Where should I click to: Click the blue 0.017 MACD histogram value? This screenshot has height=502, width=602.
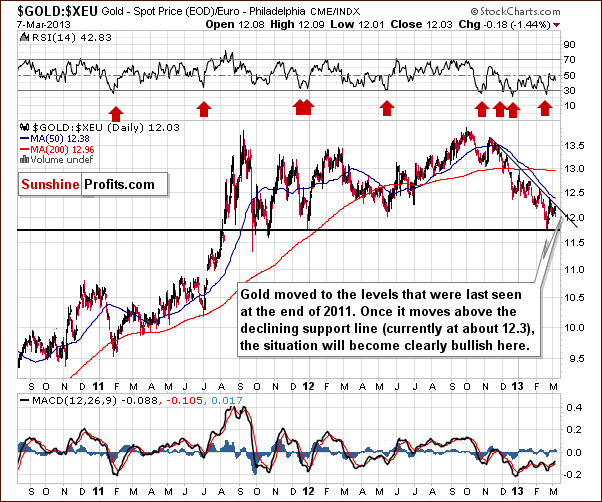[227, 401]
